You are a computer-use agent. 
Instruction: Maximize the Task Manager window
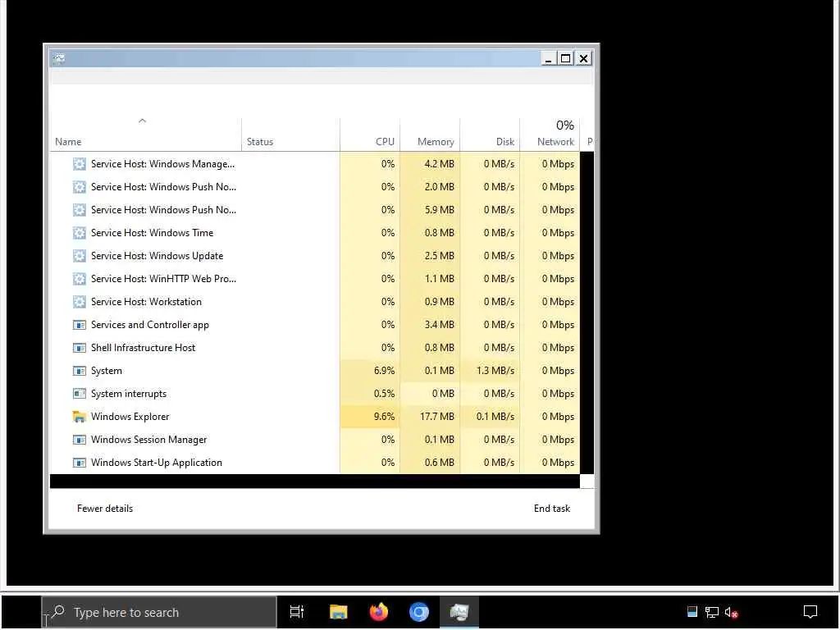[566, 58]
